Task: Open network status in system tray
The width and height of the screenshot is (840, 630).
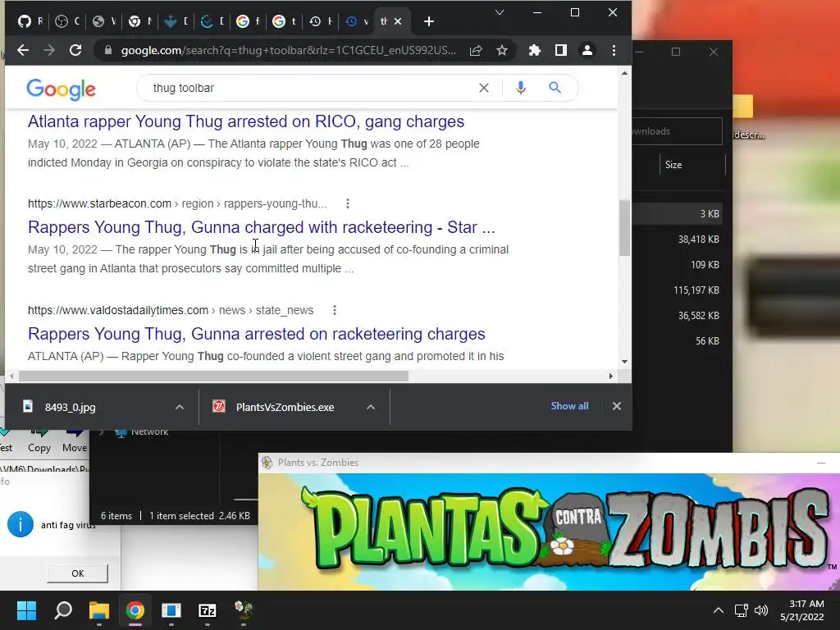Action: click(x=742, y=610)
